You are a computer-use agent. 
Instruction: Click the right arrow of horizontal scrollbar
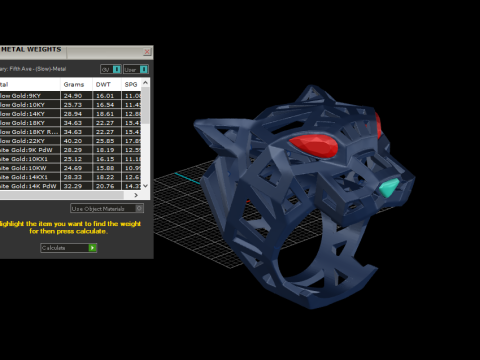point(136,195)
